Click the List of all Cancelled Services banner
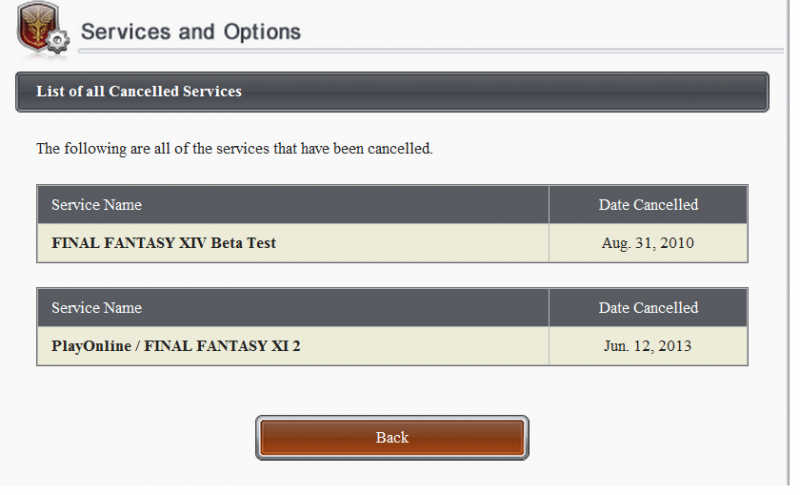800x495 pixels. tap(392, 92)
